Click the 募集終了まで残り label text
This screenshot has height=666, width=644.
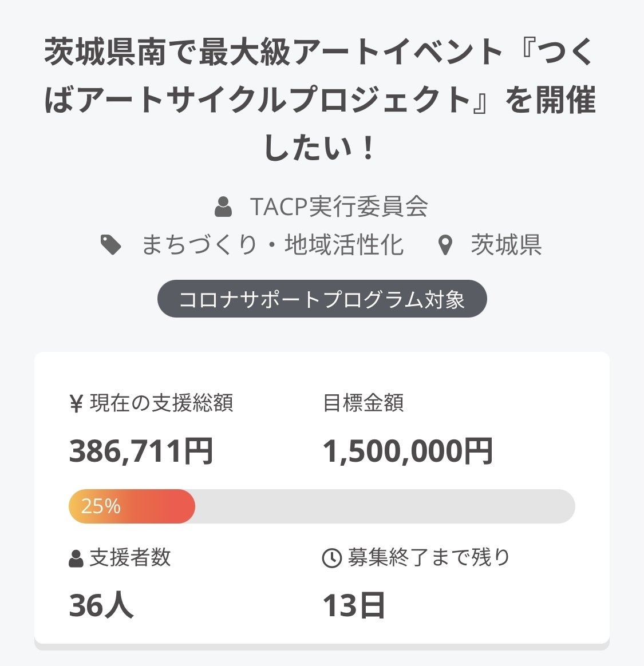pyautogui.click(x=429, y=557)
